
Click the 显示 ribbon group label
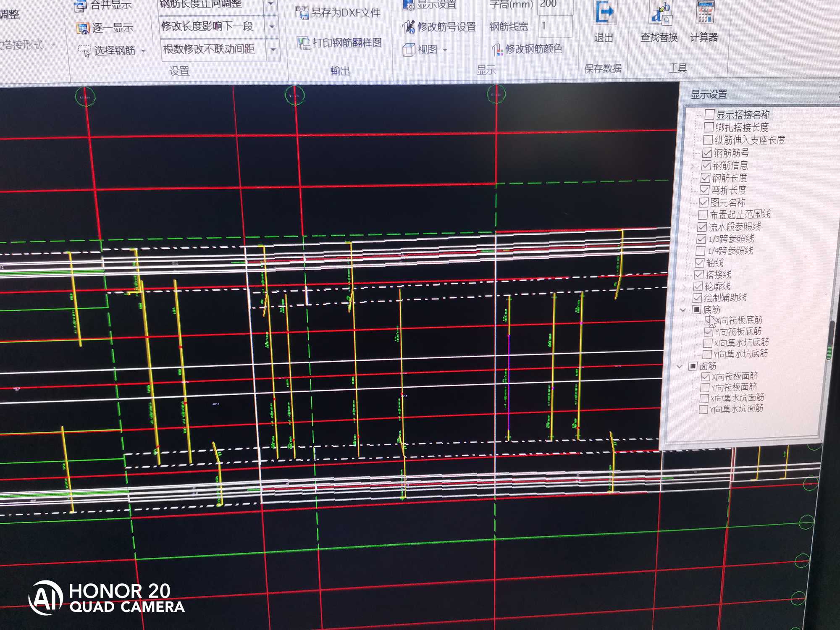coord(486,70)
